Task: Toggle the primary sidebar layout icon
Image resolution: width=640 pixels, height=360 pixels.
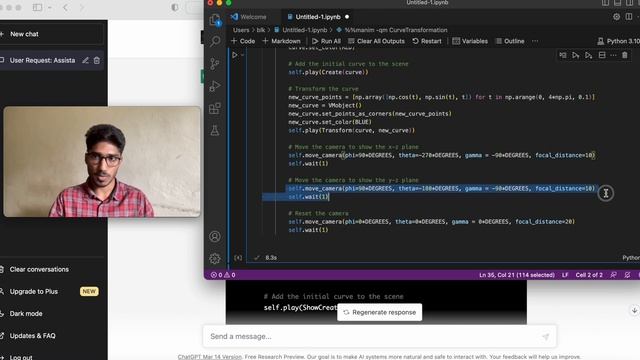Action: click(x=605, y=2)
